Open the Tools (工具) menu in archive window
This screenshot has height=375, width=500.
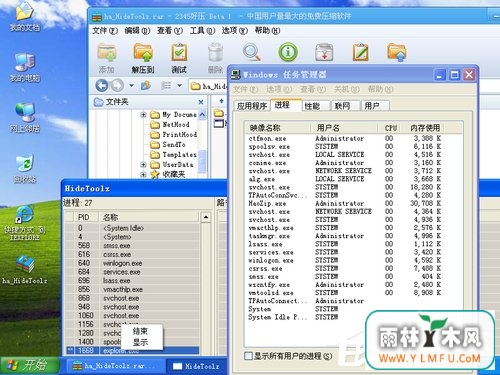click(202, 31)
